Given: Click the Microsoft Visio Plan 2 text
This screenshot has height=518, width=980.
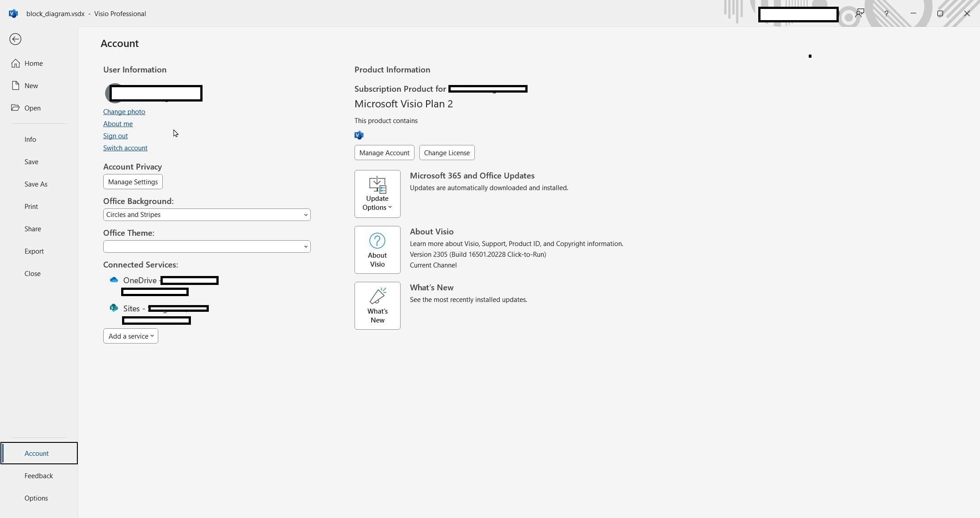Looking at the screenshot, I should point(404,104).
